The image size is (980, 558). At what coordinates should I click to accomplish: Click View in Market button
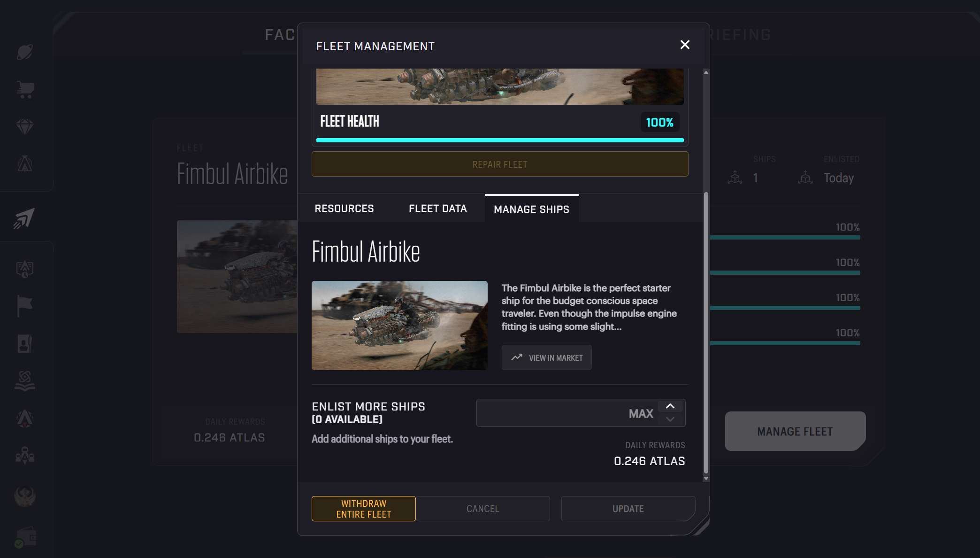coord(547,357)
